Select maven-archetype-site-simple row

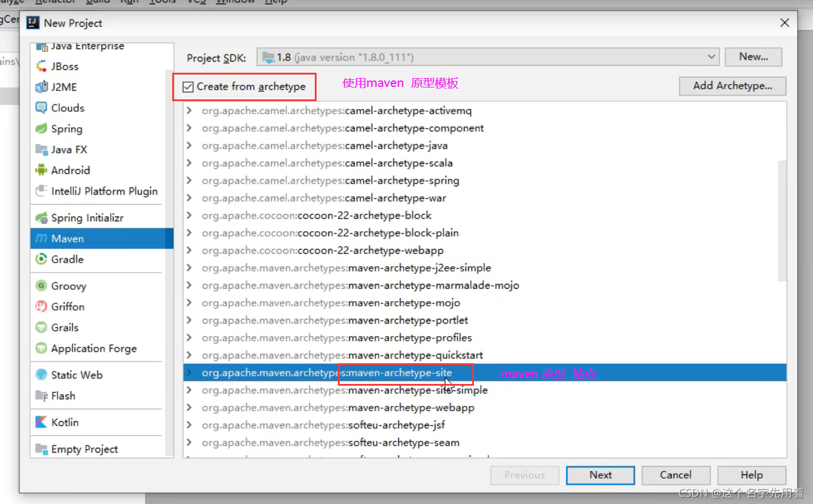click(485, 390)
